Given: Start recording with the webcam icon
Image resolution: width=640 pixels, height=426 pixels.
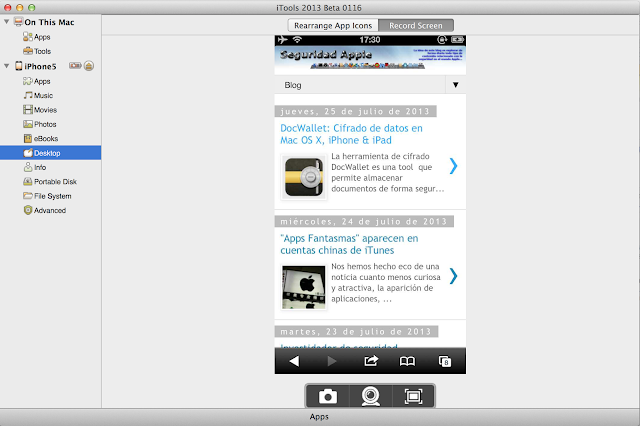Looking at the screenshot, I should 371,396.
